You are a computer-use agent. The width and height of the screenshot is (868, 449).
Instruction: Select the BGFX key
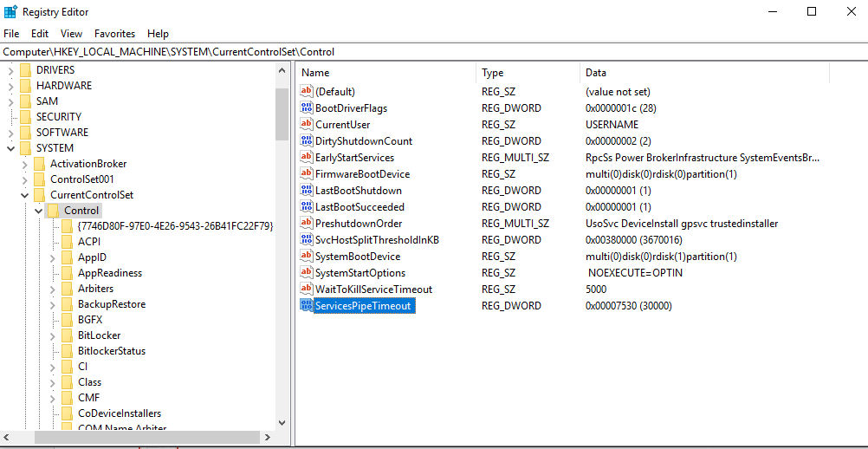pos(90,320)
